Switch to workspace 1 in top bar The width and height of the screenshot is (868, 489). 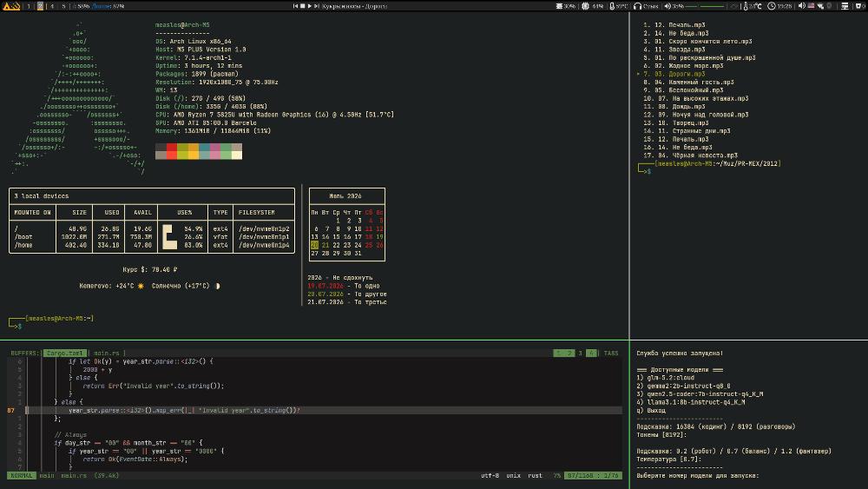pos(29,6)
